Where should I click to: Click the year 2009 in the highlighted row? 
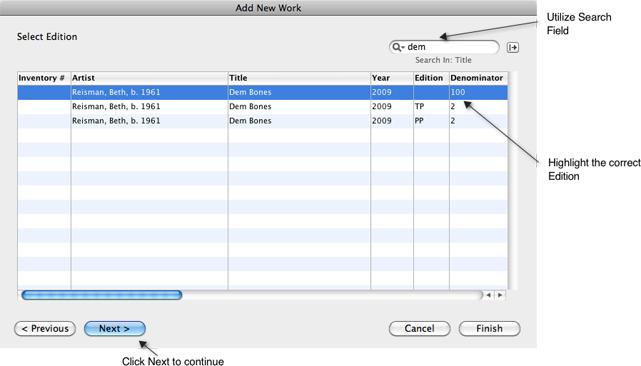click(382, 92)
